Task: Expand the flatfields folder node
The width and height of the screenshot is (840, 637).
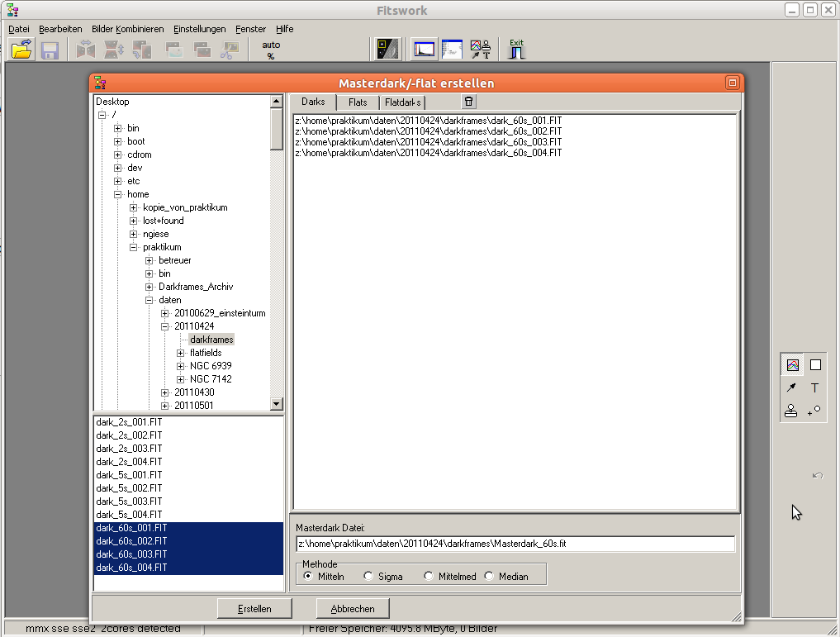Action: point(181,353)
